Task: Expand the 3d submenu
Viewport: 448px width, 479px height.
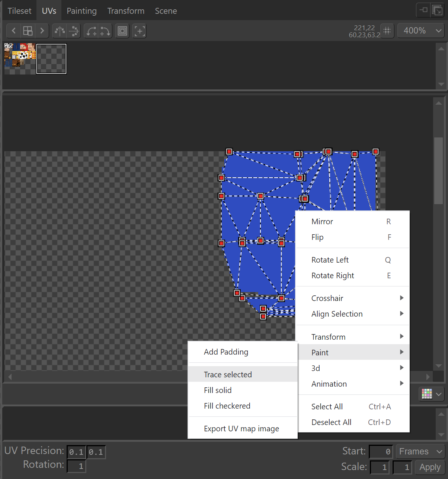Action: click(x=353, y=368)
